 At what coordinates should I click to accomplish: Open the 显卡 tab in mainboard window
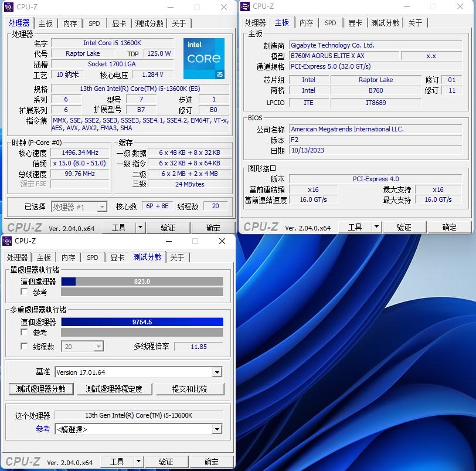pos(355,23)
